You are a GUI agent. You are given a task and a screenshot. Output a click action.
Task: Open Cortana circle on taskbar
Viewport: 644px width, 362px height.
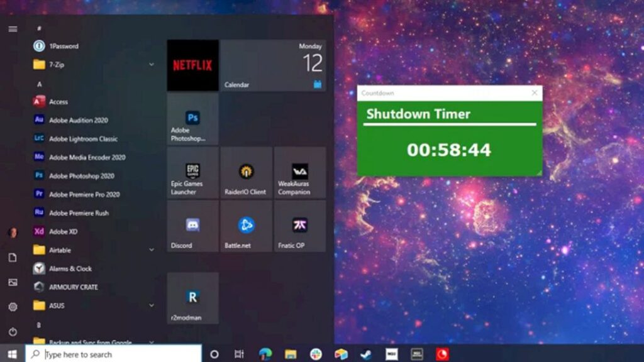point(214,354)
